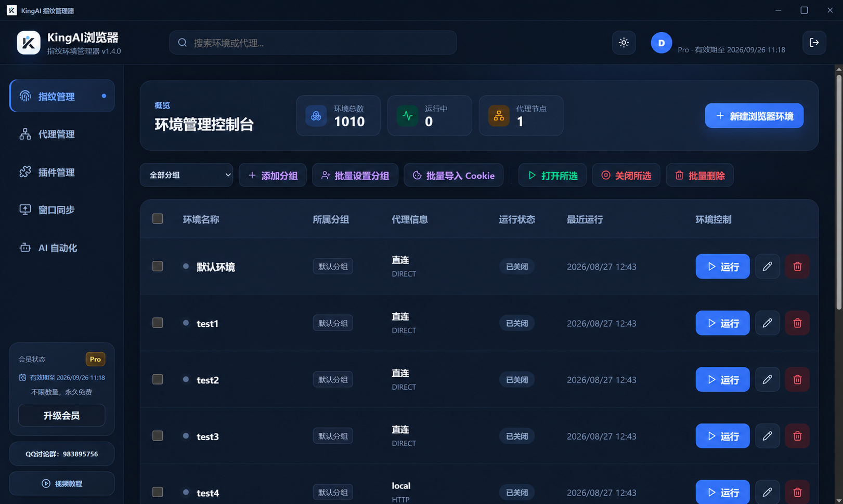Image resolution: width=843 pixels, height=504 pixels.
Task: Check the test1 row checkbox
Action: (158, 323)
